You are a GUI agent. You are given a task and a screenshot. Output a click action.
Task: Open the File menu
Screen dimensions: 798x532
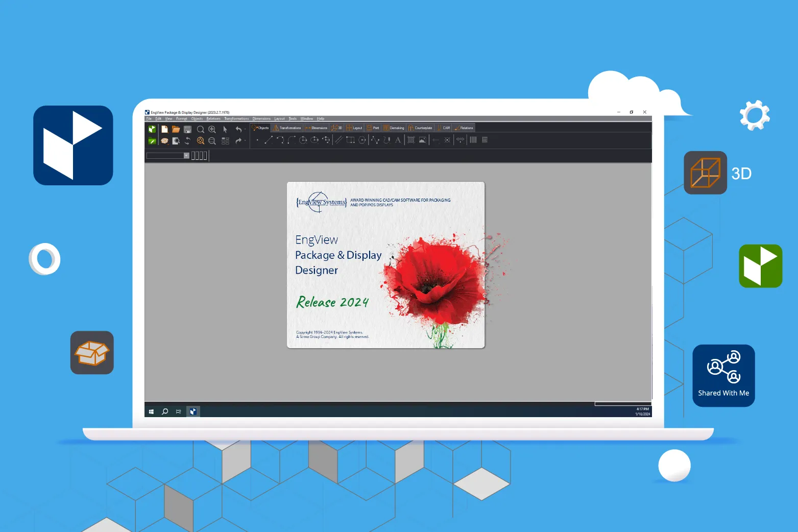[149, 118]
